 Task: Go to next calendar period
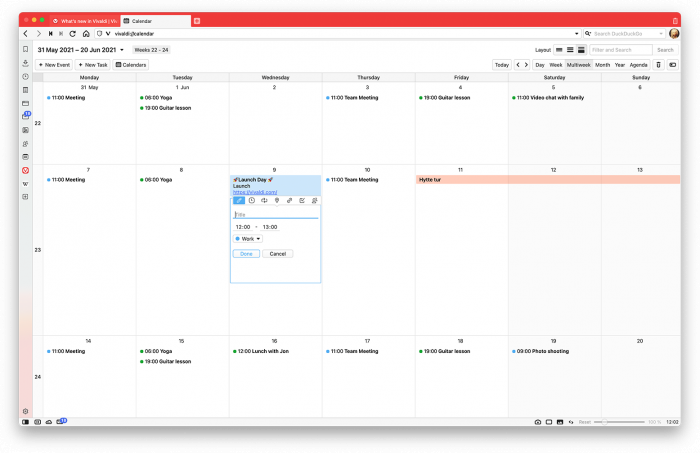click(x=526, y=65)
